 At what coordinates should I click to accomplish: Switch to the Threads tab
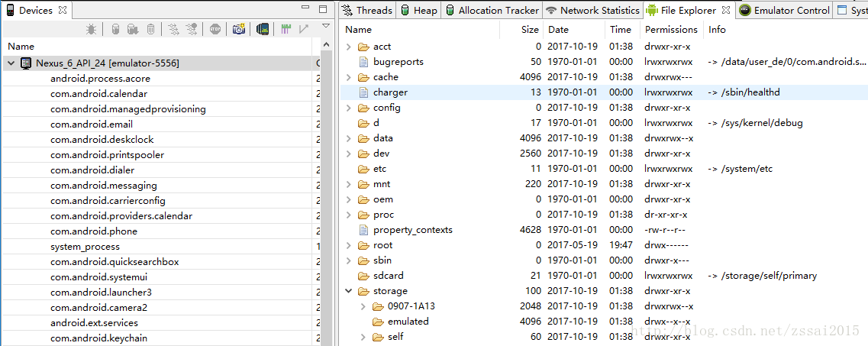(367, 10)
